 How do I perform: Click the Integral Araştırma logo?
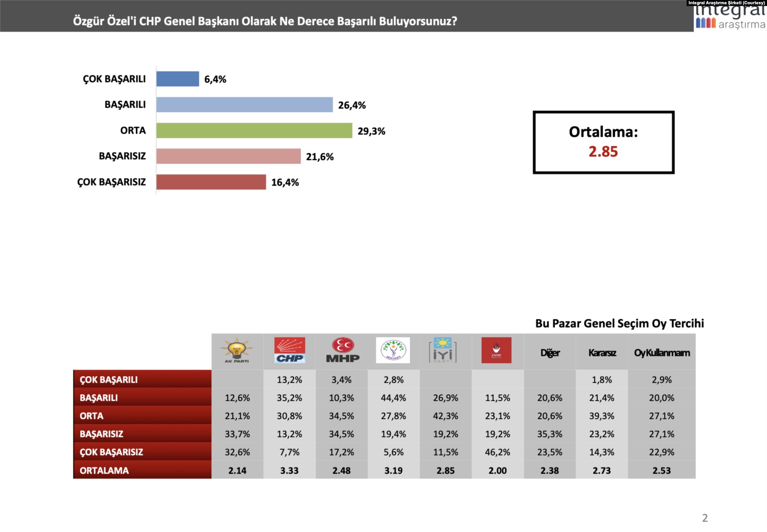[x=730, y=18]
